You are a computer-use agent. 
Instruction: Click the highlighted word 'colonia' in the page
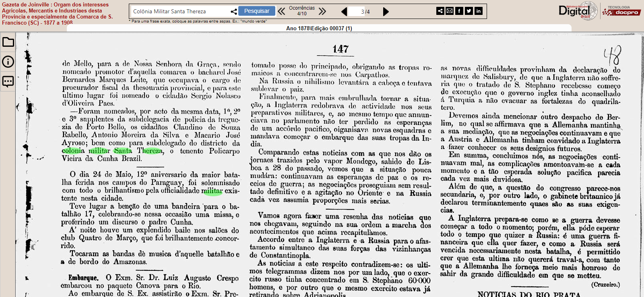[x=73, y=151]
